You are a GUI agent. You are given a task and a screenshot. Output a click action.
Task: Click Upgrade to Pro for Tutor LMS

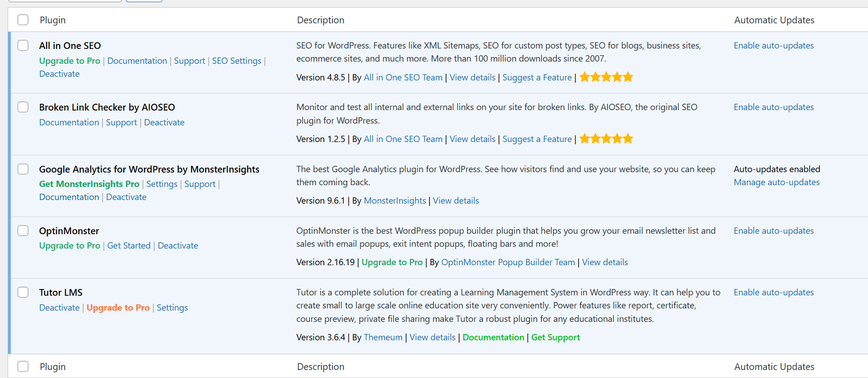(x=118, y=307)
